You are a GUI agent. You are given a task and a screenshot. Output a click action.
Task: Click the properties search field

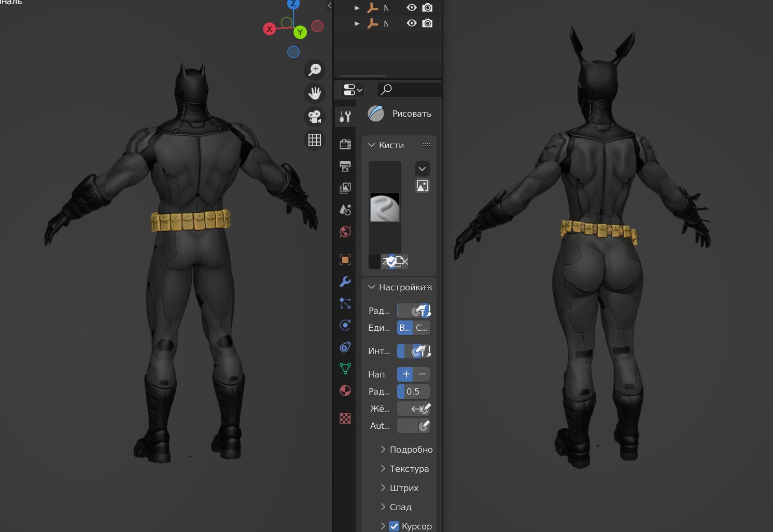tap(410, 90)
